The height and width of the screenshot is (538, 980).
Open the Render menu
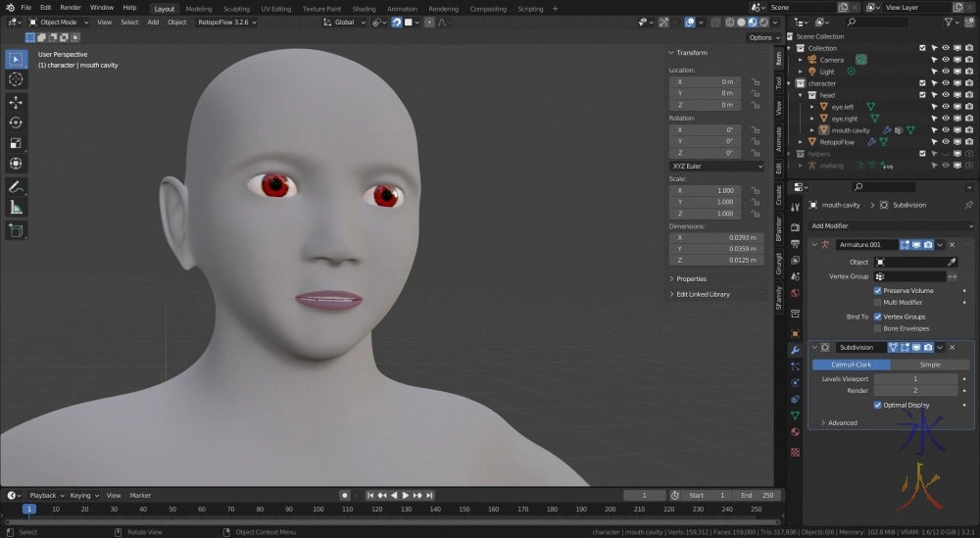[x=71, y=8]
